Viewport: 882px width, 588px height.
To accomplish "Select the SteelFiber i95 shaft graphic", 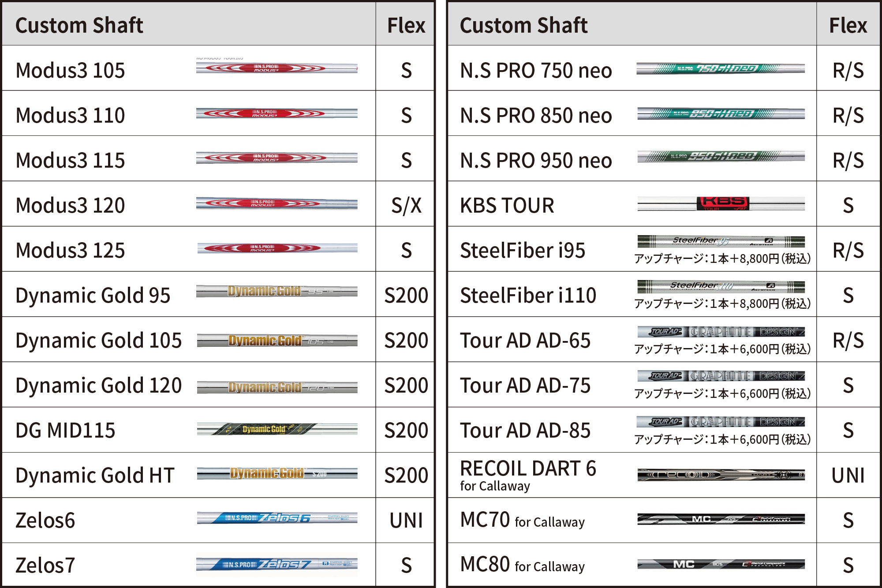I will pyautogui.click(x=721, y=241).
